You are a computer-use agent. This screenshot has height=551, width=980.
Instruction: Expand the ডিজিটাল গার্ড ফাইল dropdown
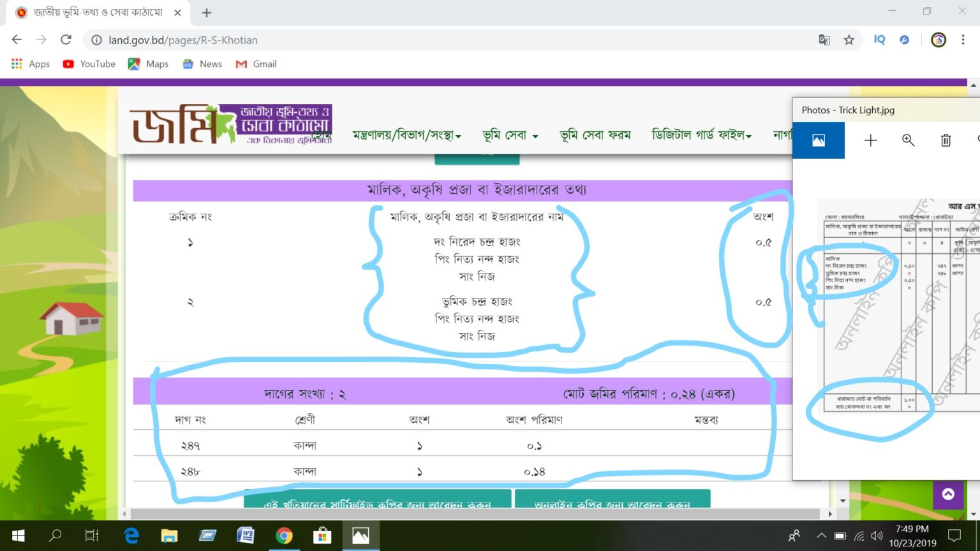tap(701, 135)
